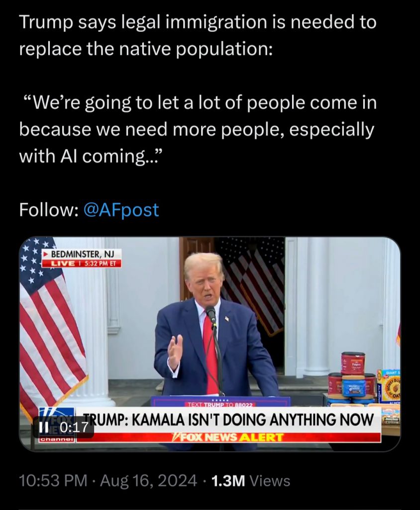Click the 0:17 video time indicator

pos(74,427)
